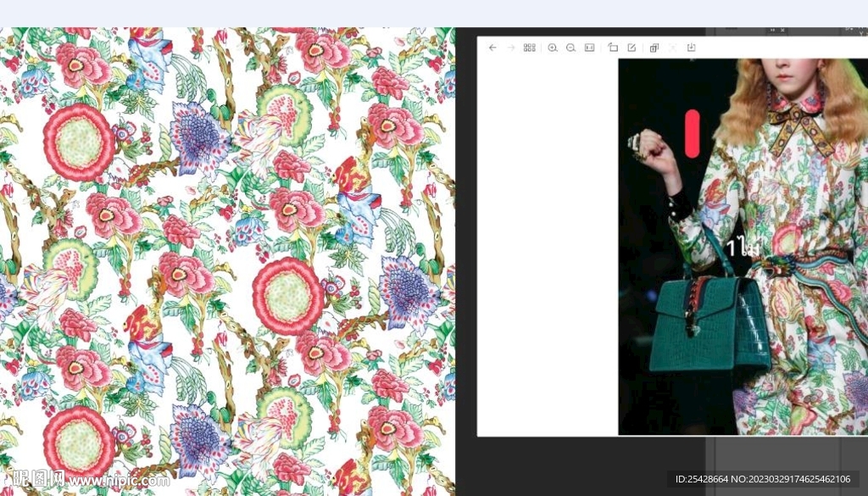Rotate the image with the rotate icon
This screenshot has height=496, width=868.
click(x=613, y=47)
